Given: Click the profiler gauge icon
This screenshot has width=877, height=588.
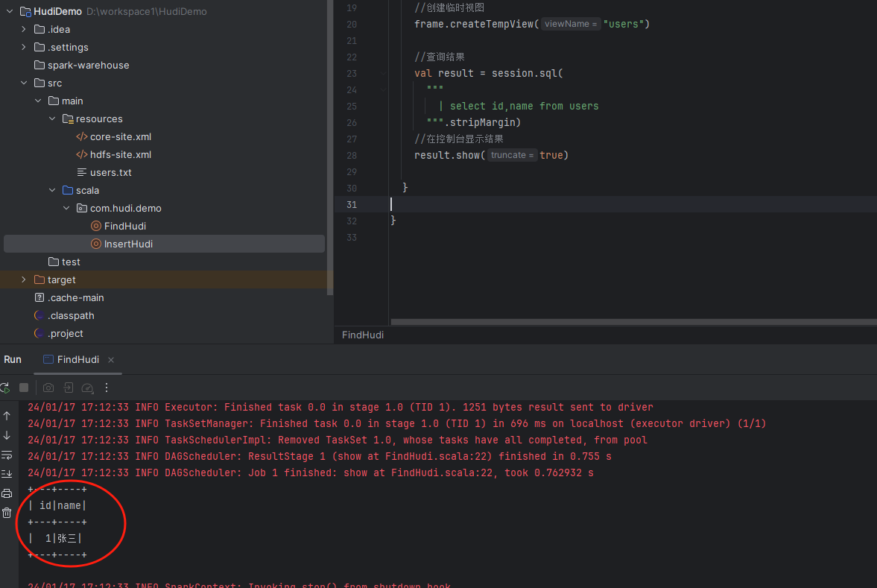Looking at the screenshot, I should click(87, 388).
